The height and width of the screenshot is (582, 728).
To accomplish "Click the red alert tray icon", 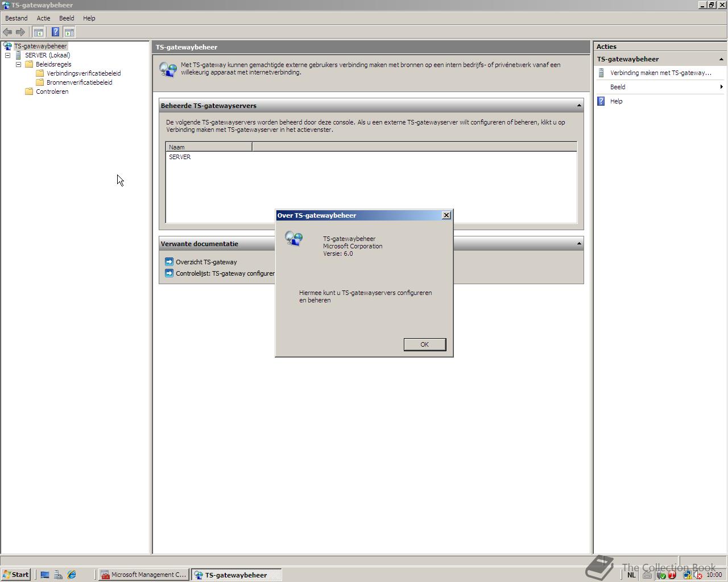I will pyautogui.click(x=672, y=575).
